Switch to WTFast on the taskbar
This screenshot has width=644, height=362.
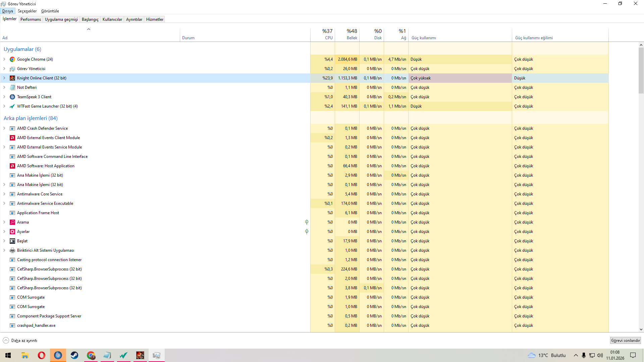123,355
